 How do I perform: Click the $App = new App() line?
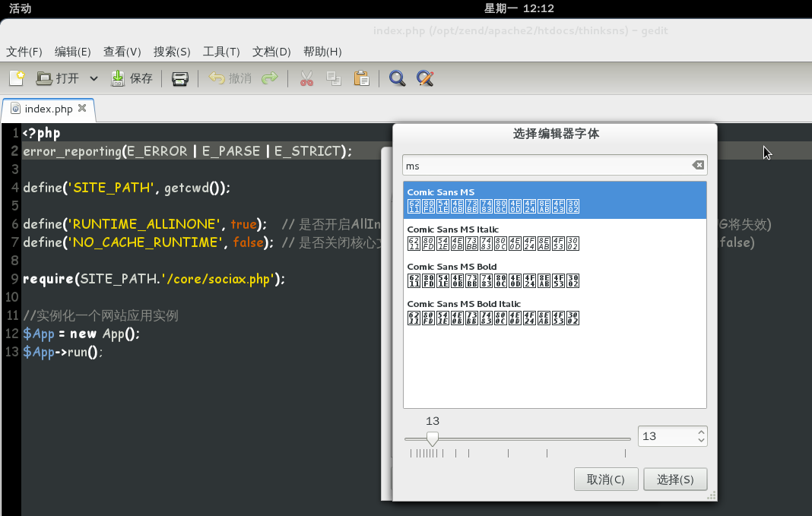81,334
